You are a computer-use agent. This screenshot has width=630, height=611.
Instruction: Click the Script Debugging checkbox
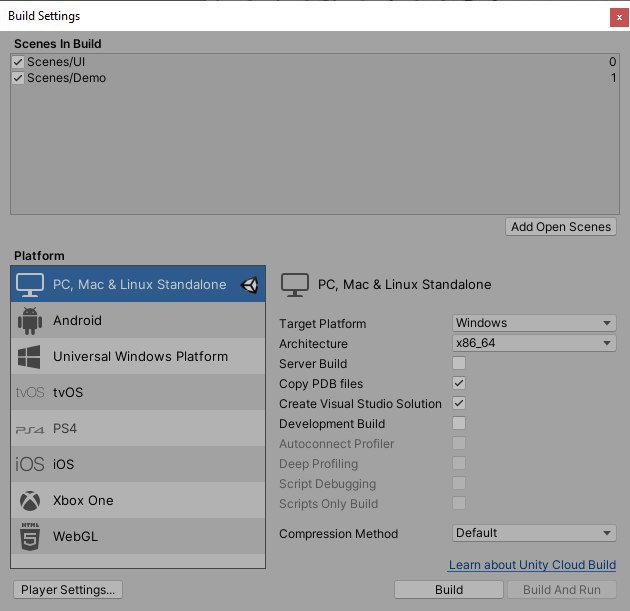pyautogui.click(x=459, y=483)
